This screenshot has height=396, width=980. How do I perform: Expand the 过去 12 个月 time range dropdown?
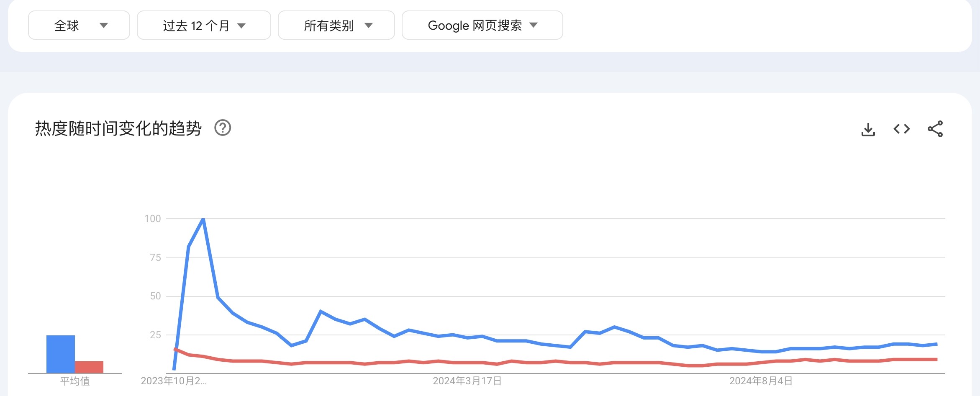coord(204,25)
